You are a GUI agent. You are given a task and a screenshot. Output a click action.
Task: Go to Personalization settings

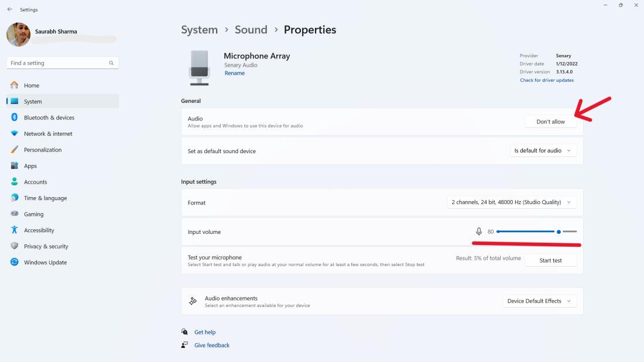[42, 150]
